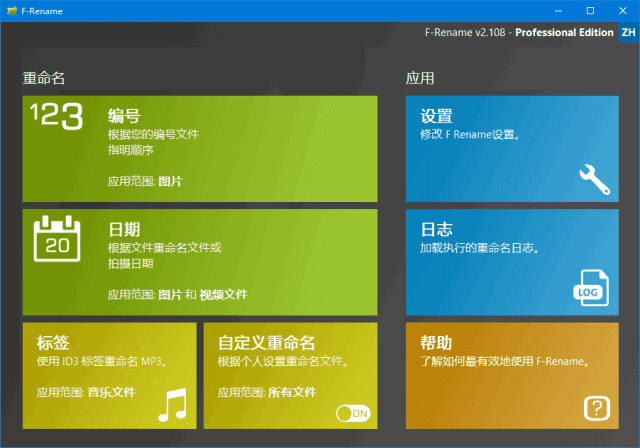Click the text 修改 F Rename设置
This screenshot has width=640, height=448.
click(x=470, y=134)
